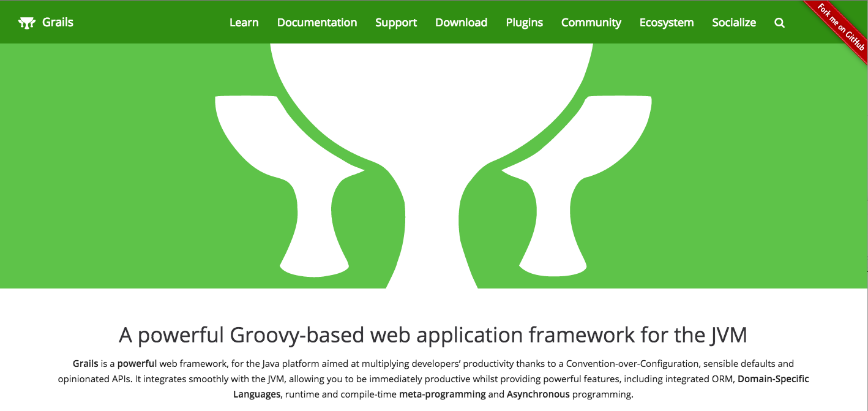Open the Documentation menu
The width and height of the screenshot is (868, 411).
pyautogui.click(x=316, y=23)
